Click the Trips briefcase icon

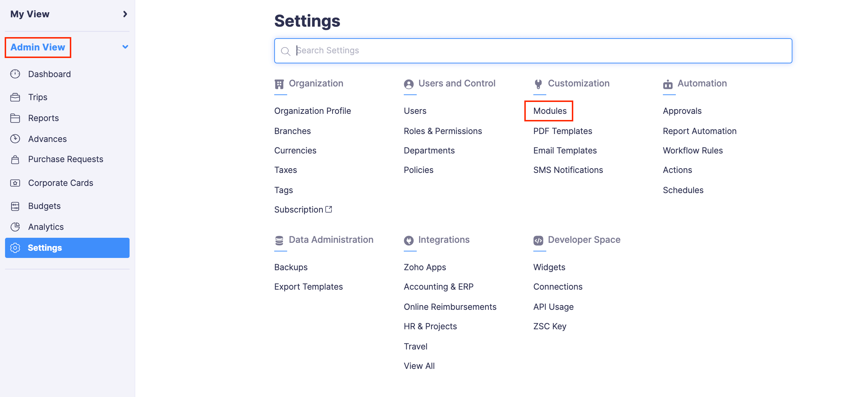point(15,97)
